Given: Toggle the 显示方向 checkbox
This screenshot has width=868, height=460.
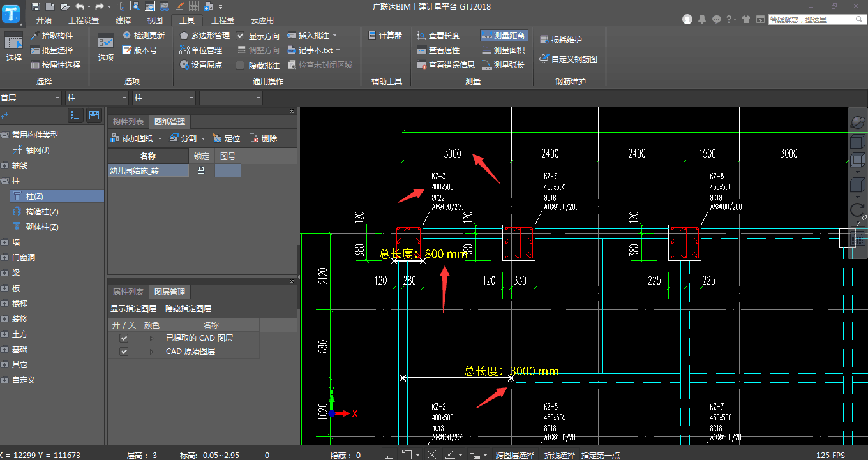Looking at the screenshot, I should coord(240,36).
